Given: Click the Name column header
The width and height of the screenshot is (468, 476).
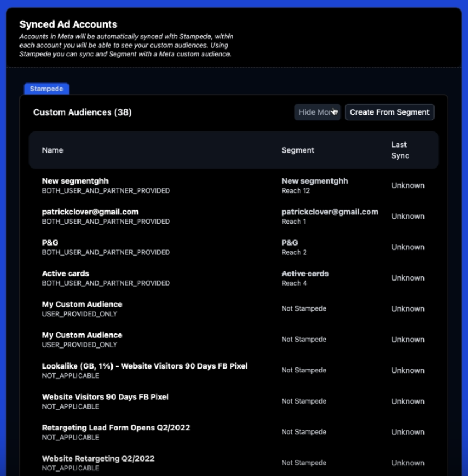Looking at the screenshot, I should [x=52, y=150].
